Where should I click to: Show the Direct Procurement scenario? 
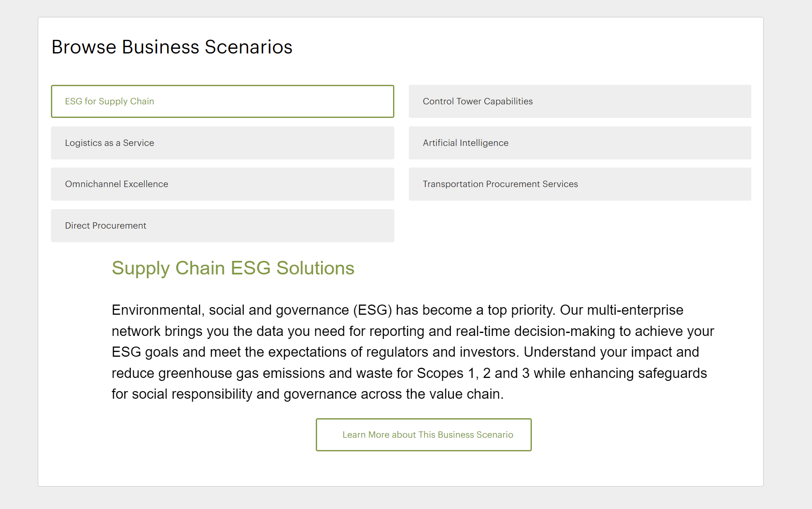coord(222,226)
